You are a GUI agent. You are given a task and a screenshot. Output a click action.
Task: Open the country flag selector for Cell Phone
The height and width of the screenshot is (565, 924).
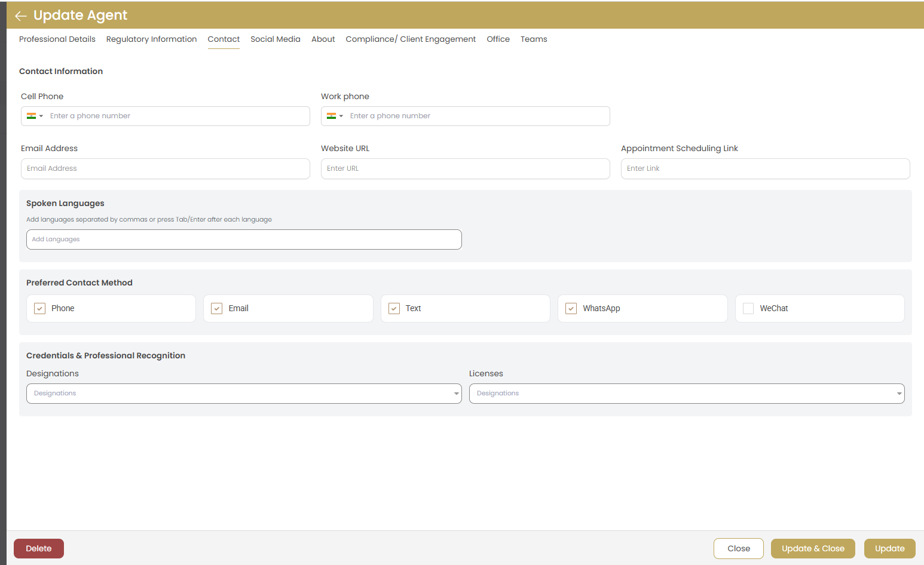pos(34,116)
